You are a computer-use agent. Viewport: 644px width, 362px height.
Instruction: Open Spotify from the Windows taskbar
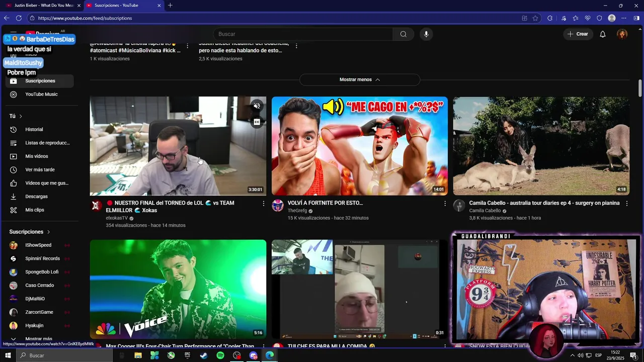220,355
